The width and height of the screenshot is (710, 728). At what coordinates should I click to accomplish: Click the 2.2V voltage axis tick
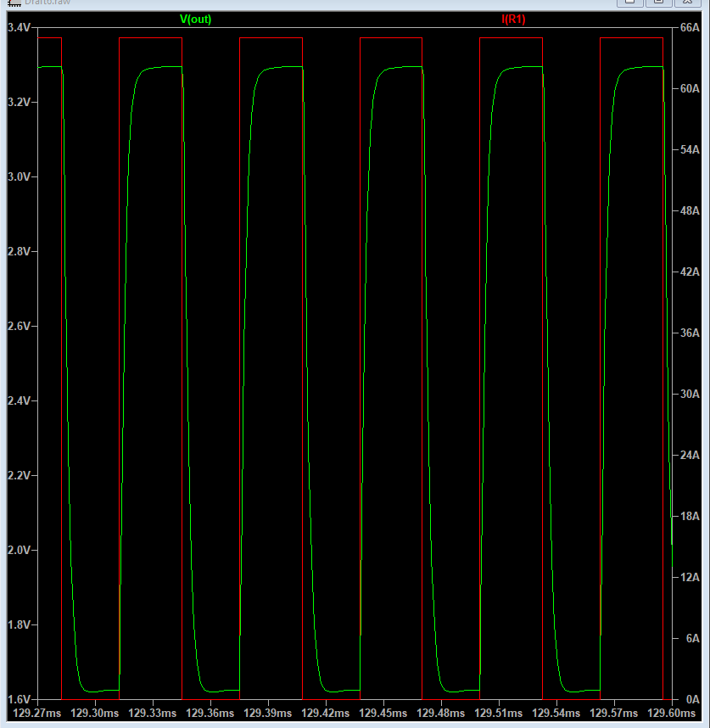[20, 476]
